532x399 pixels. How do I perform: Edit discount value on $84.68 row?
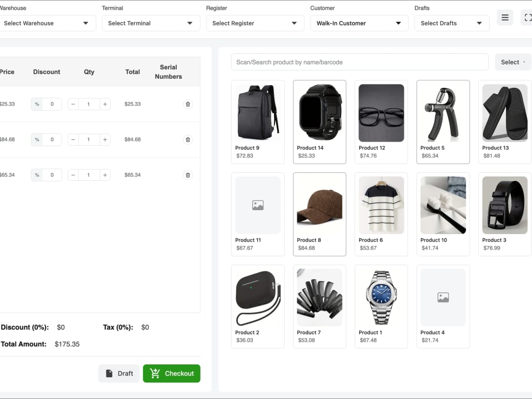(x=52, y=139)
